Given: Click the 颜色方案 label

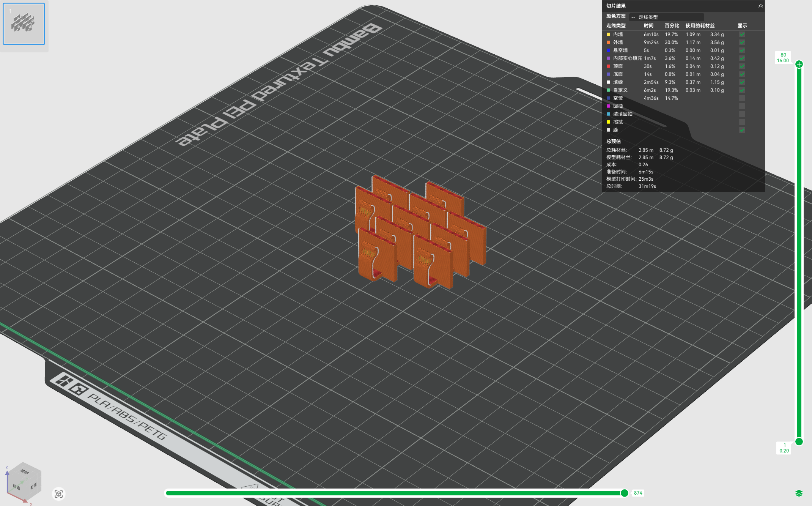Looking at the screenshot, I should [616, 16].
